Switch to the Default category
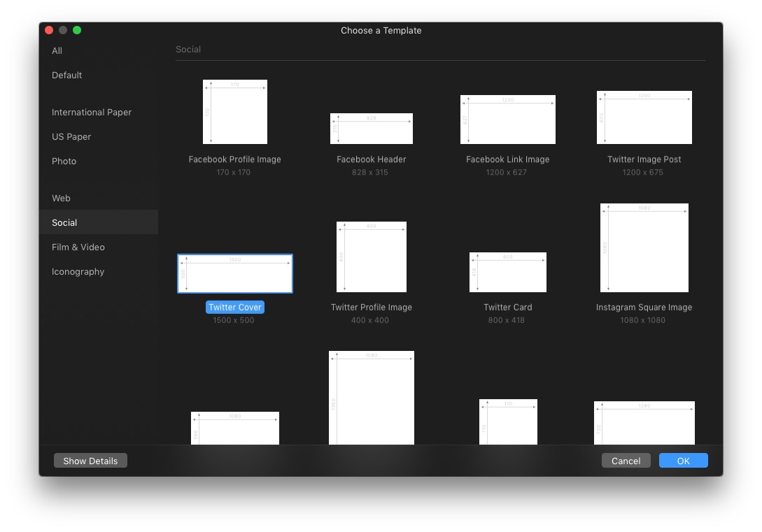The width and height of the screenshot is (762, 532). 67,76
